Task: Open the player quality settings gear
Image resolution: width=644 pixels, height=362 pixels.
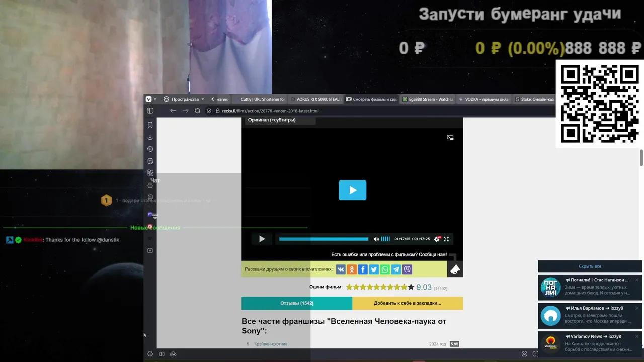Action: click(x=437, y=239)
